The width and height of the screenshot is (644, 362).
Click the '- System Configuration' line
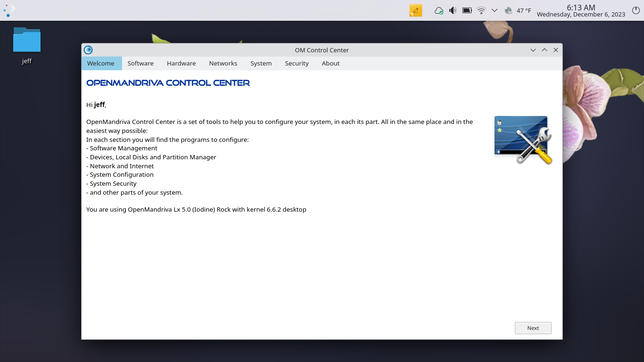point(120,174)
